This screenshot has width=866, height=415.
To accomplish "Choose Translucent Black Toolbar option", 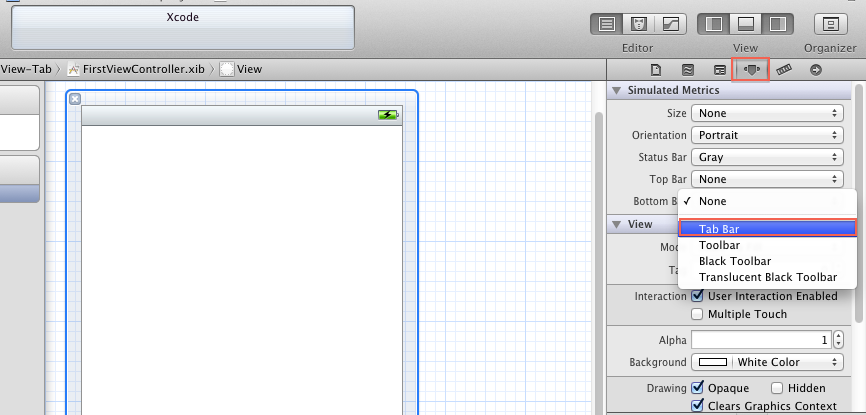I will click(767, 277).
